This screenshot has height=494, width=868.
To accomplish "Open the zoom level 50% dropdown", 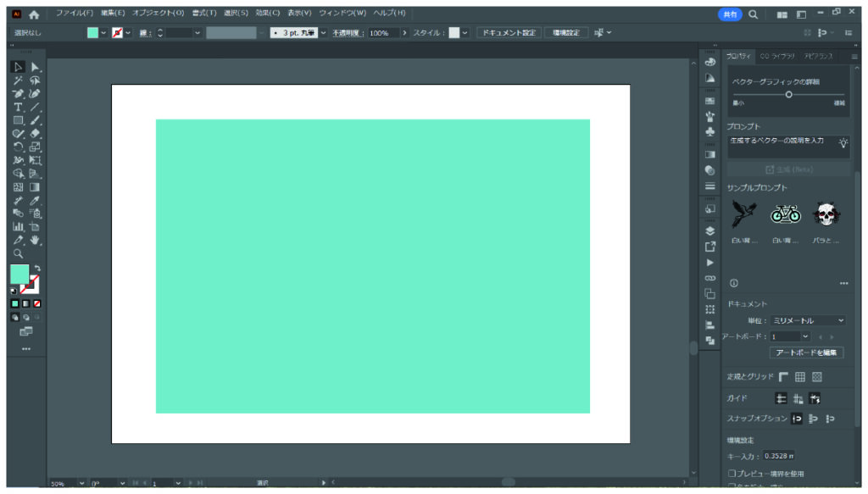I will [x=81, y=484].
